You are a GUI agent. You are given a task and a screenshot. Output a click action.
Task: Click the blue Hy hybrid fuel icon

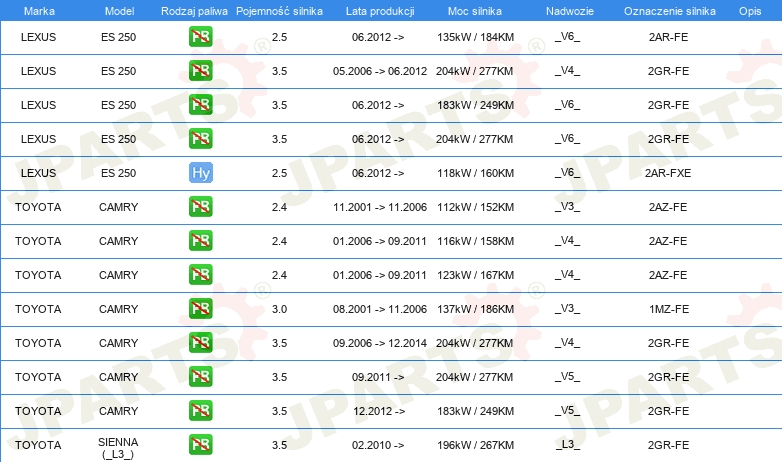(200, 173)
